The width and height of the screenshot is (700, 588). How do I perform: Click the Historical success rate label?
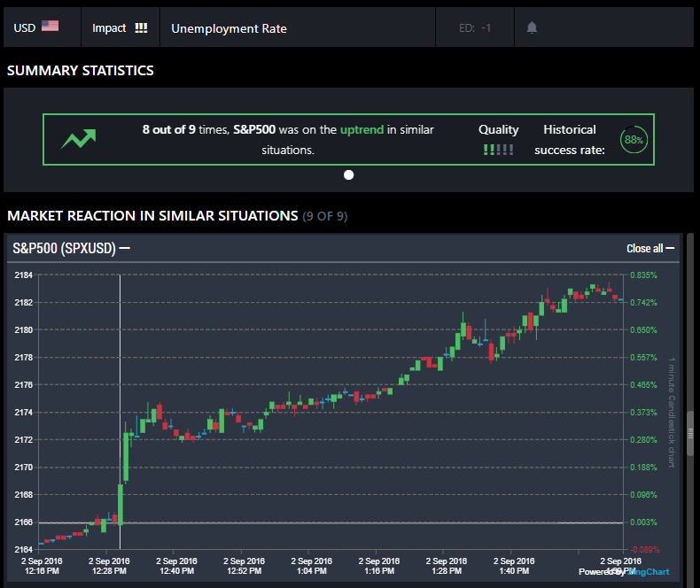(570, 140)
